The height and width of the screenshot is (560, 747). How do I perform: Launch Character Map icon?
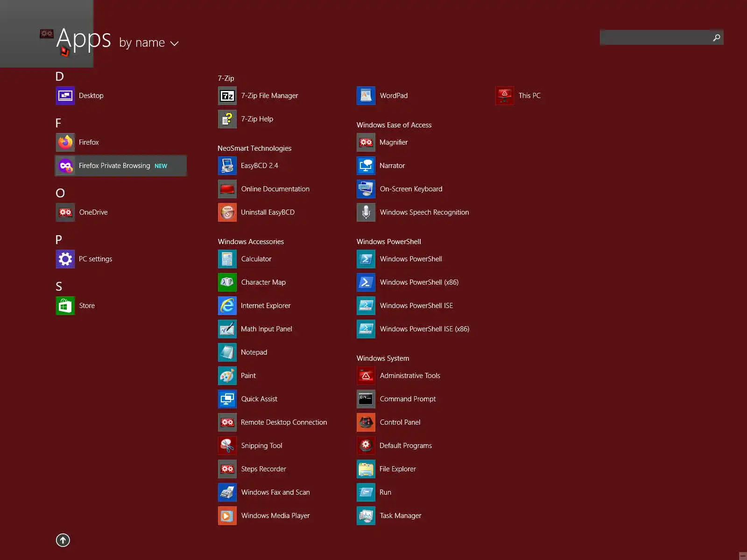tap(227, 282)
